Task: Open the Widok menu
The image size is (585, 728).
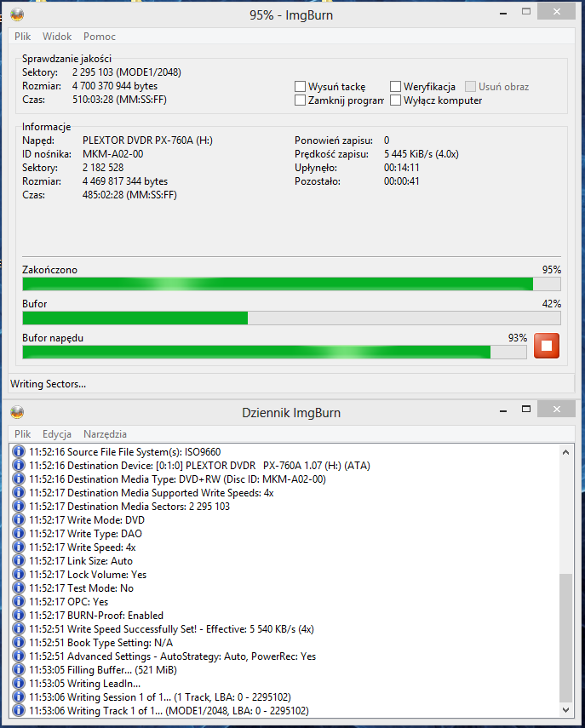Action: pyautogui.click(x=57, y=37)
